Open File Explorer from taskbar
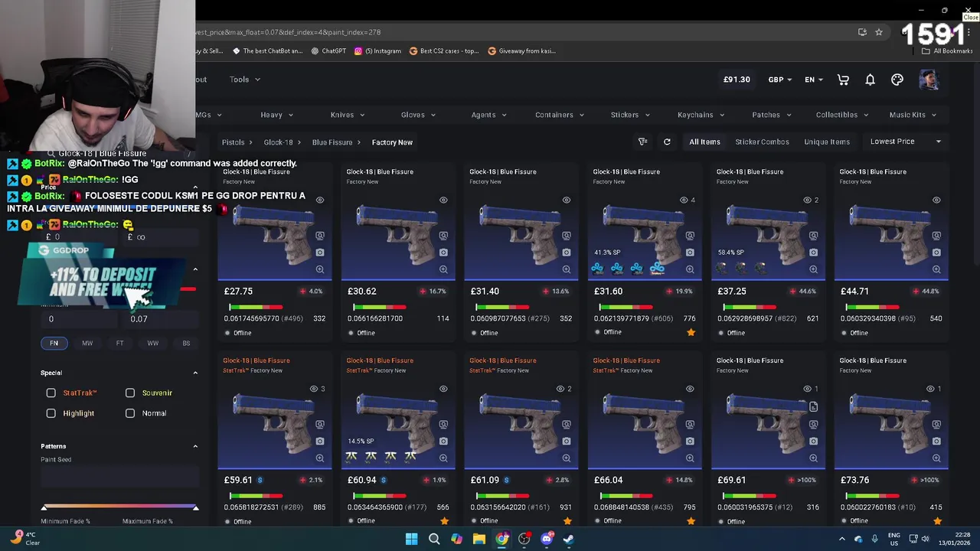 click(x=479, y=539)
